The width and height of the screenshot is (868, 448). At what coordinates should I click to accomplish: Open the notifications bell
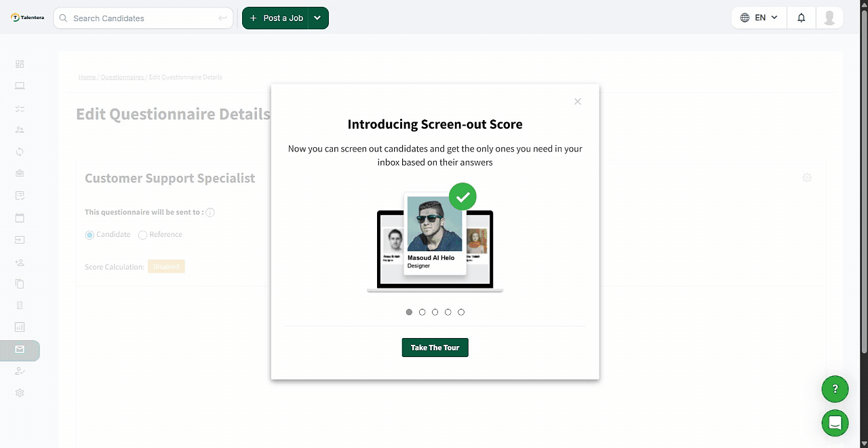coord(801,18)
